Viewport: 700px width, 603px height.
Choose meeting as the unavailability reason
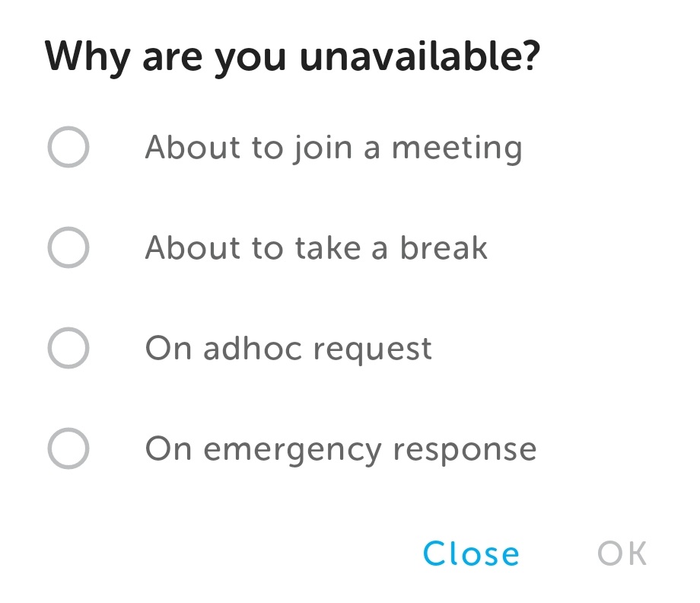(x=68, y=147)
